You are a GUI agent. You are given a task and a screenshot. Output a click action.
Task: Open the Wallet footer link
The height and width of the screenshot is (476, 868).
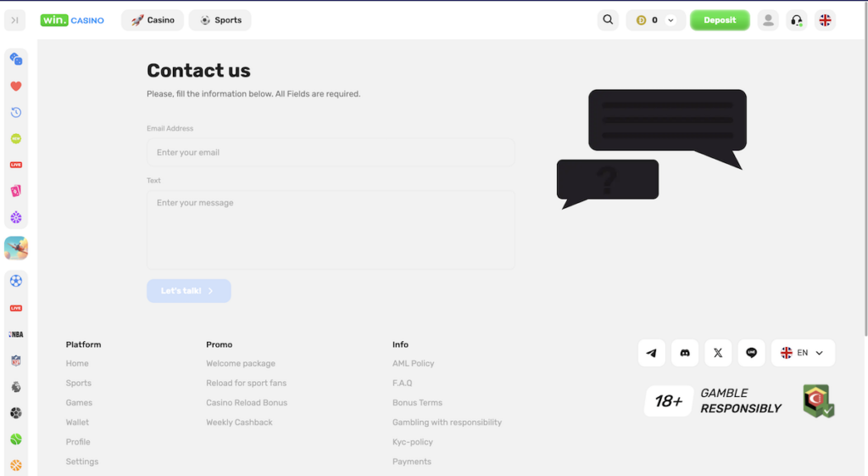[x=77, y=423]
